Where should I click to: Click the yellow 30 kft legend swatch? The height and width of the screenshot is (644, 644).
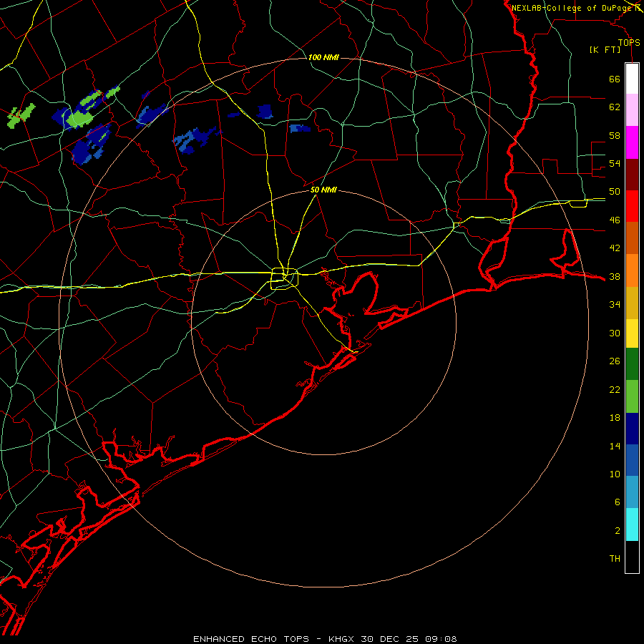(632, 333)
